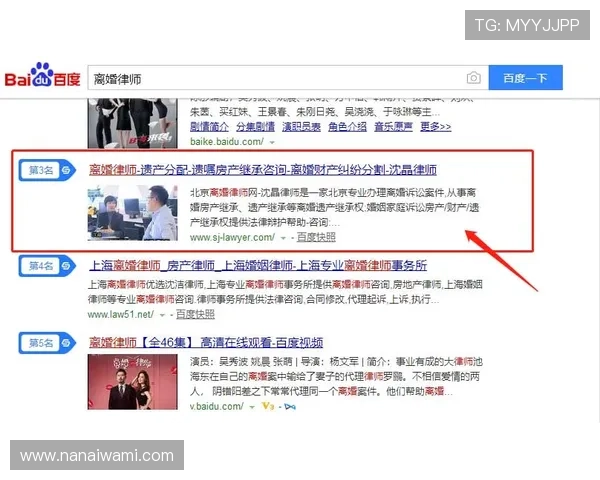The height and width of the screenshot is (480, 600).
Task: Expand dropdown arrow next to www.sj-lawyer.com
Action: pos(283,238)
